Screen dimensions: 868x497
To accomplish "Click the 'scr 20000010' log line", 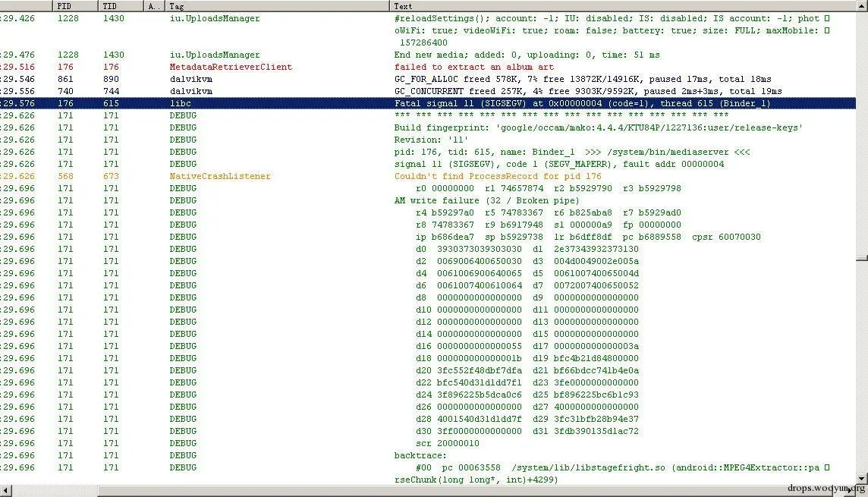I will click(x=448, y=444).
